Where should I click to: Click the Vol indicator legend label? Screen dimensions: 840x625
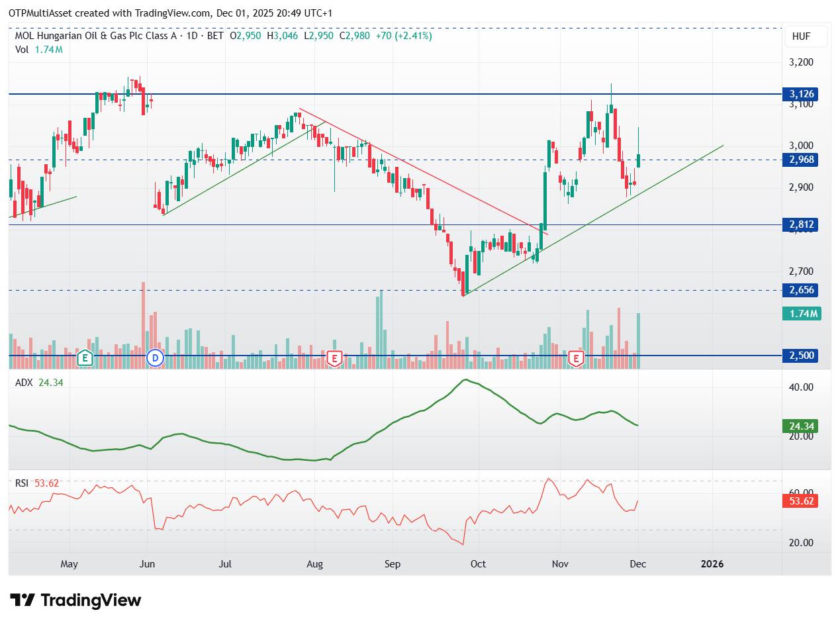[x=21, y=50]
